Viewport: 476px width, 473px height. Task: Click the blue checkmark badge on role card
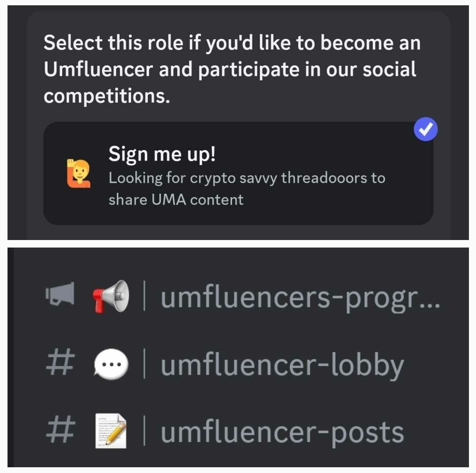pos(425,129)
